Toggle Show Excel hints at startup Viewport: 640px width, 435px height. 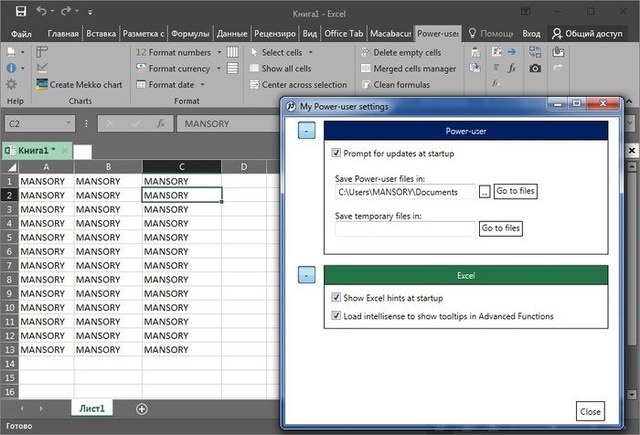(335, 298)
